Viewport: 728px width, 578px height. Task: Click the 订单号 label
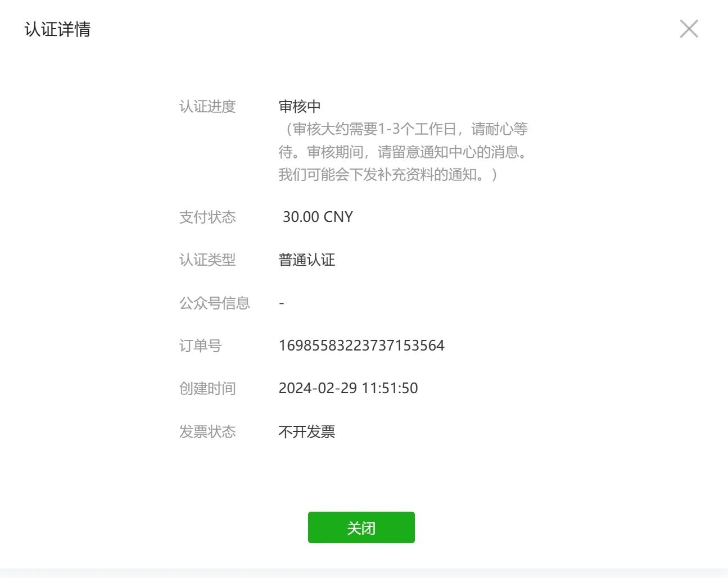click(x=200, y=345)
